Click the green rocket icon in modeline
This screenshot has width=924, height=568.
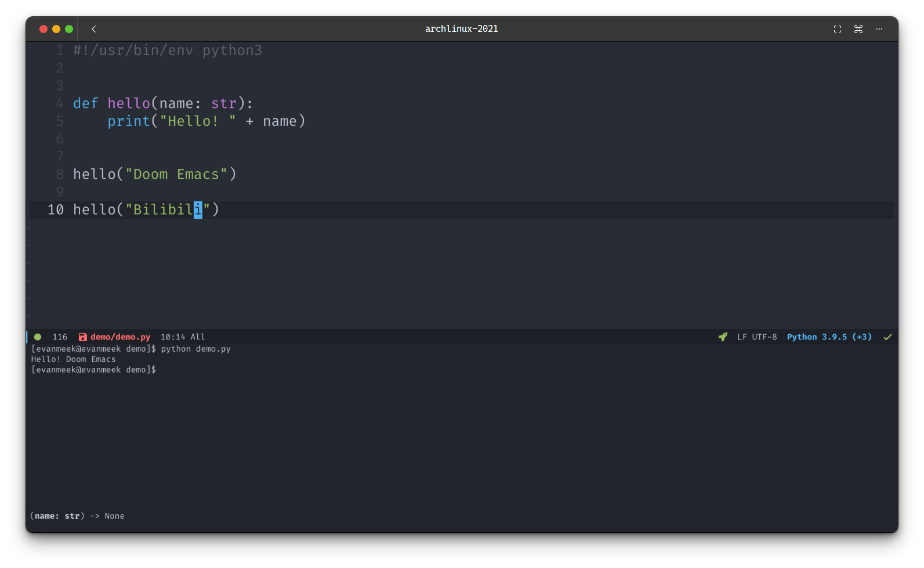coord(723,337)
